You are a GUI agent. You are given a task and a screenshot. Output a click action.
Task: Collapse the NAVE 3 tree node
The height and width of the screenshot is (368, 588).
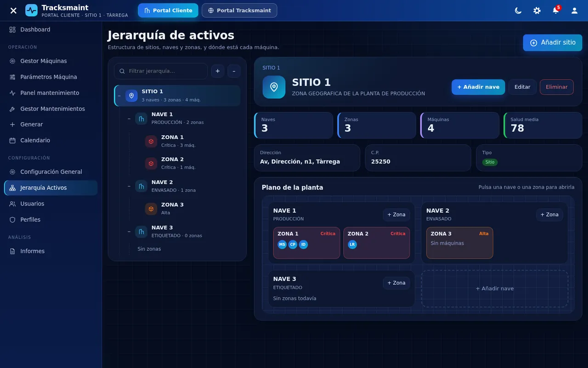coord(129,232)
